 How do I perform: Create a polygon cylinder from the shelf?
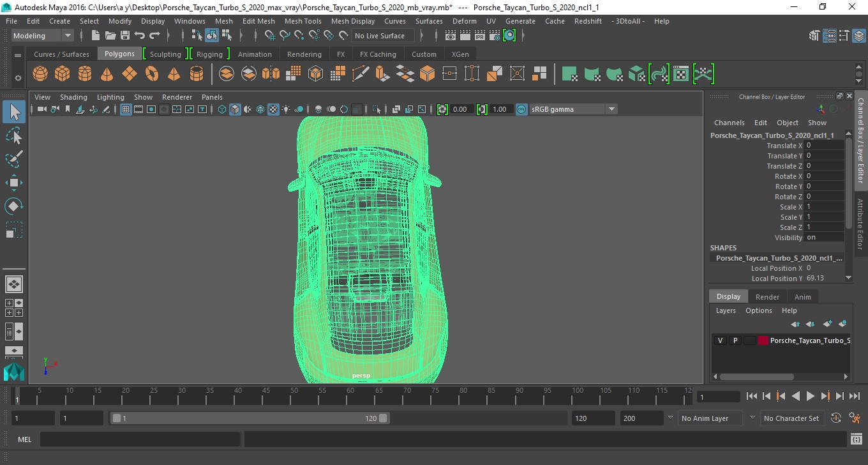click(85, 74)
